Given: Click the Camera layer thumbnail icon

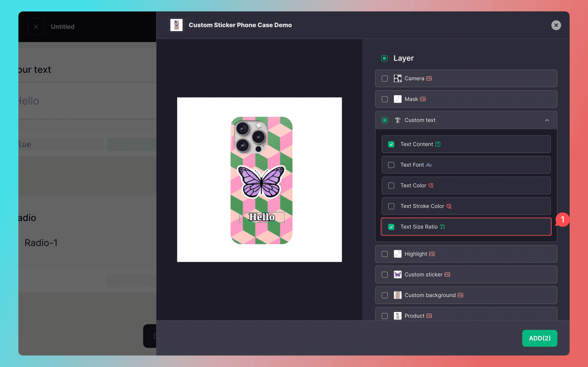Looking at the screenshot, I should [x=398, y=78].
